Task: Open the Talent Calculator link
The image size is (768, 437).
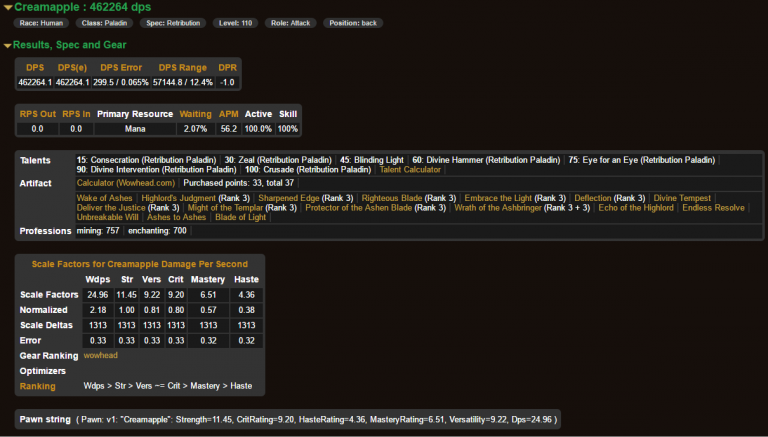Action: coord(412,170)
